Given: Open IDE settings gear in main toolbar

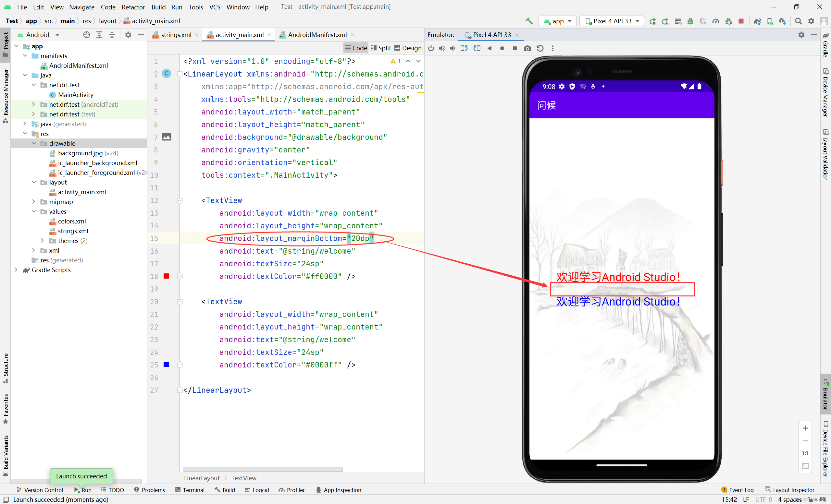Looking at the screenshot, I should click(x=811, y=21).
